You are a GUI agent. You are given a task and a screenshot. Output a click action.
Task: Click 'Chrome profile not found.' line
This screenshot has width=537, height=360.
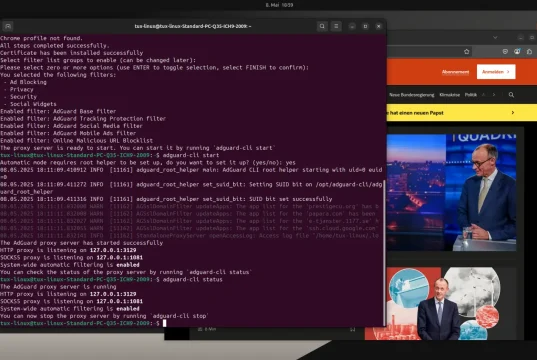pyautogui.click(x=41, y=38)
